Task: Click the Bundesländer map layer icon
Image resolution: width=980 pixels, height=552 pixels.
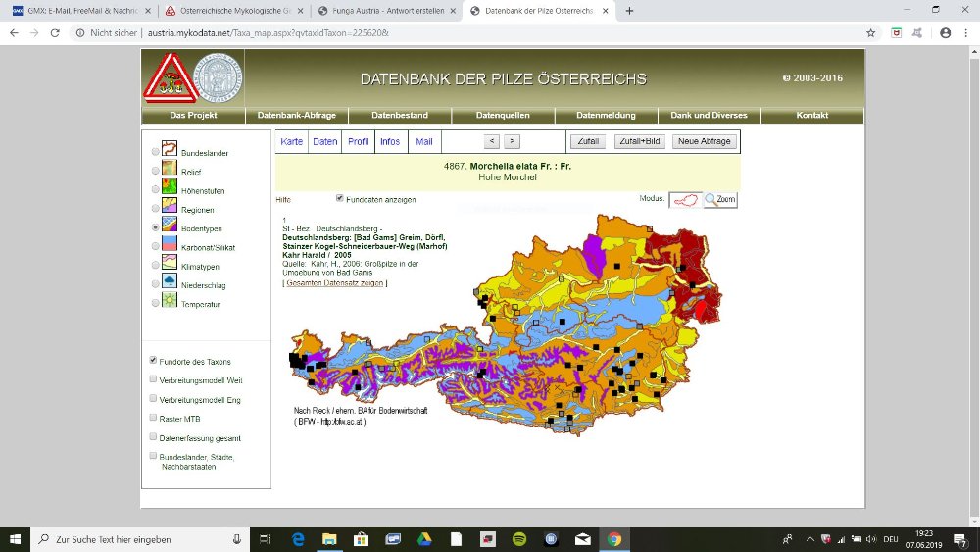Action: point(170,151)
